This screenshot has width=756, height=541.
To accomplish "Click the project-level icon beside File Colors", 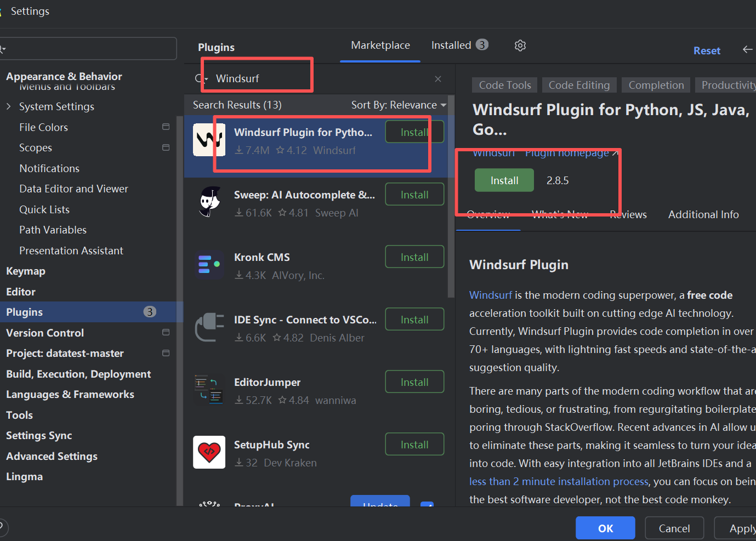I will [x=166, y=127].
